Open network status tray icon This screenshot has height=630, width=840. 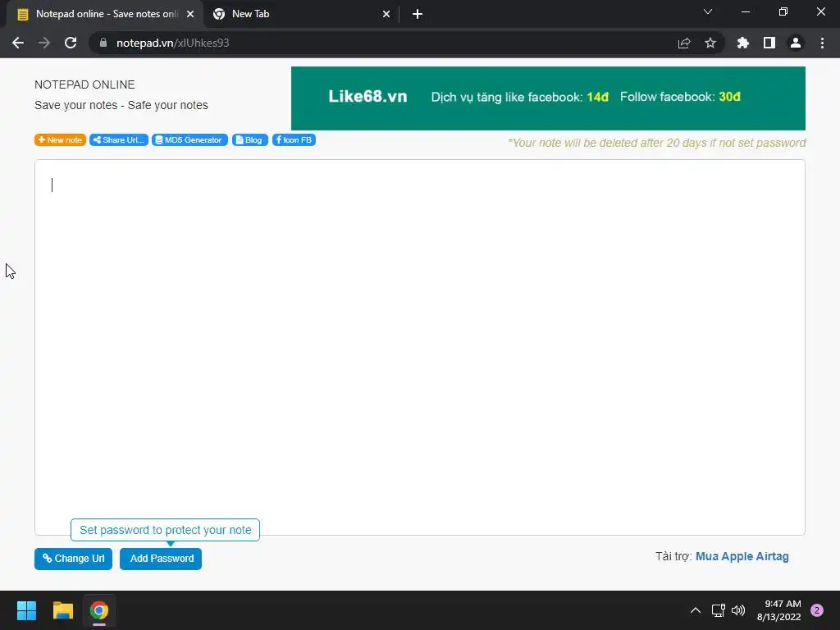click(x=718, y=610)
